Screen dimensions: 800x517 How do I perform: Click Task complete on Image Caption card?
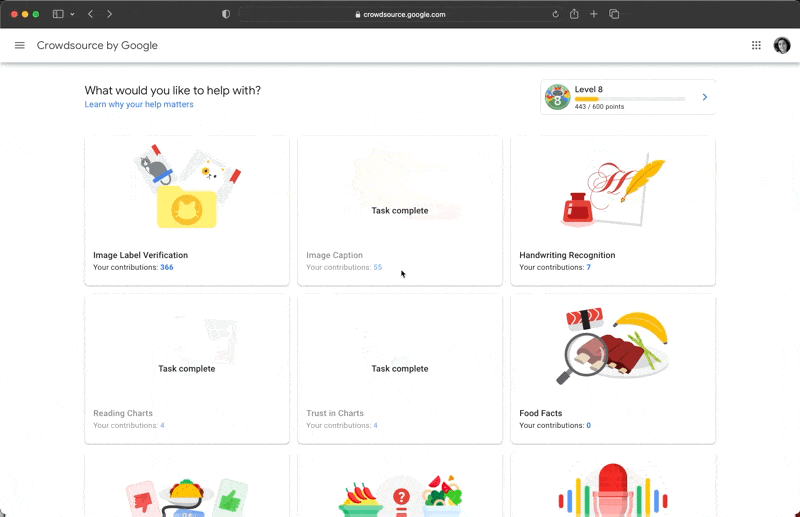click(x=400, y=211)
